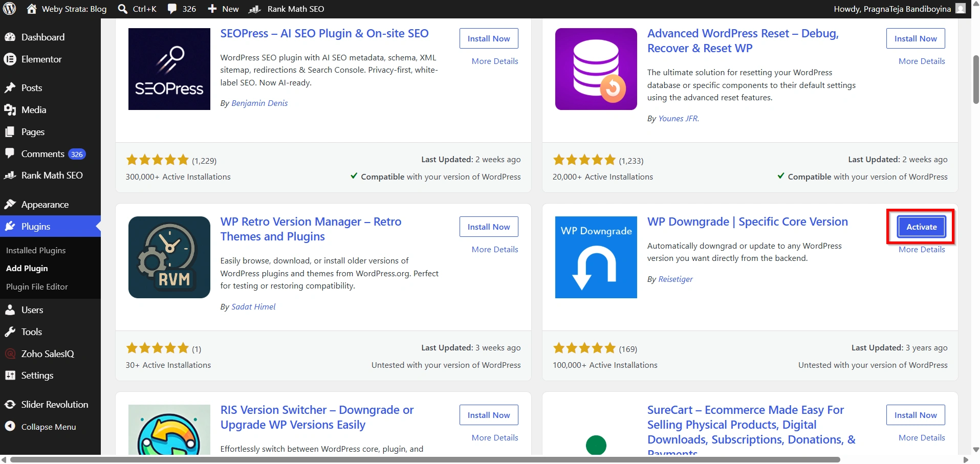Click the horizontal scrollbar right arrow
980x464 pixels.
click(966, 459)
